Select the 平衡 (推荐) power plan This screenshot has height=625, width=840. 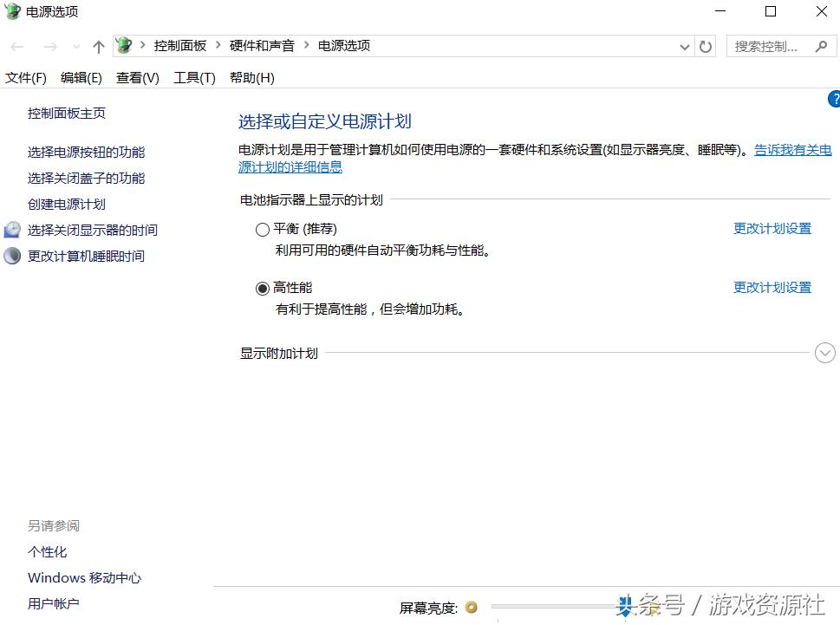261,229
